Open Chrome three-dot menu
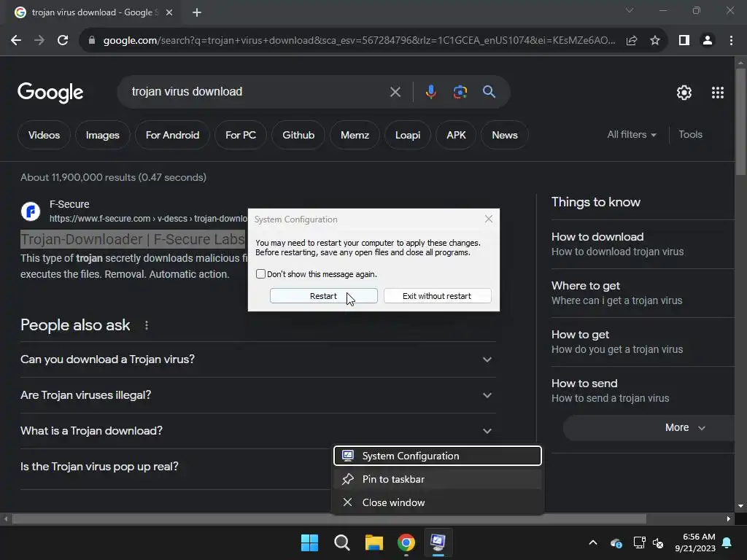This screenshot has height=560, width=747. pyautogui.click(x=731, y=41)
